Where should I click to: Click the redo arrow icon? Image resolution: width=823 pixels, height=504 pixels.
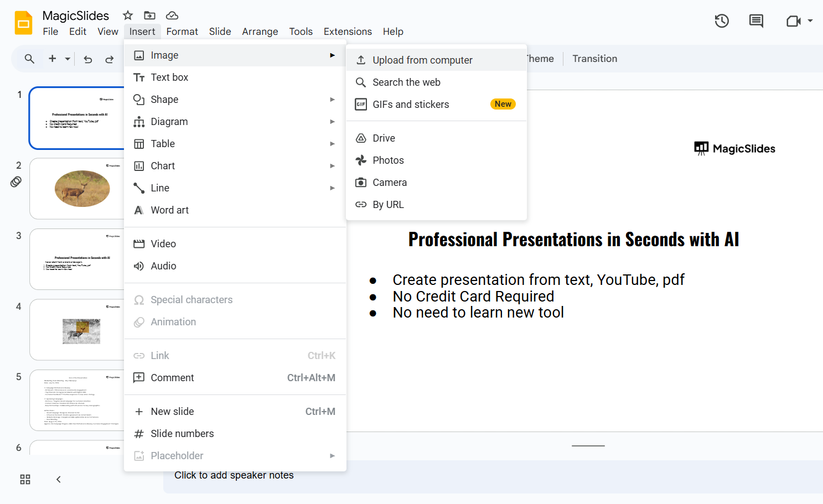pyautogui.click(x=110, y=59)
